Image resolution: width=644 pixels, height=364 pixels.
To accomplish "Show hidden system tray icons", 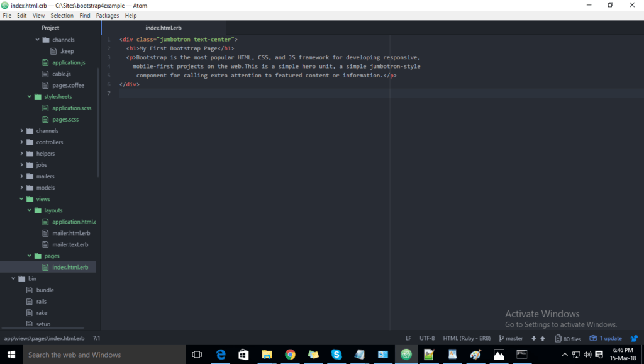I will pos(565,355).
